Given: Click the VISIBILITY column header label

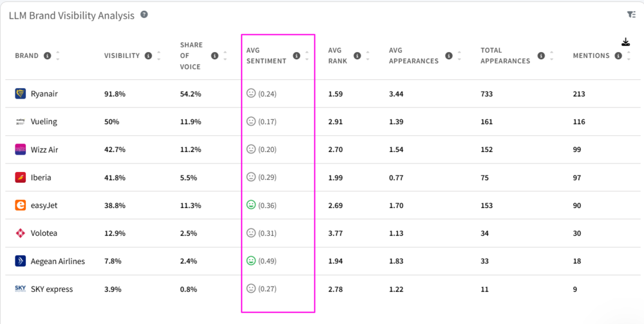Looking at the screenshot, I should tap(122, 55).
